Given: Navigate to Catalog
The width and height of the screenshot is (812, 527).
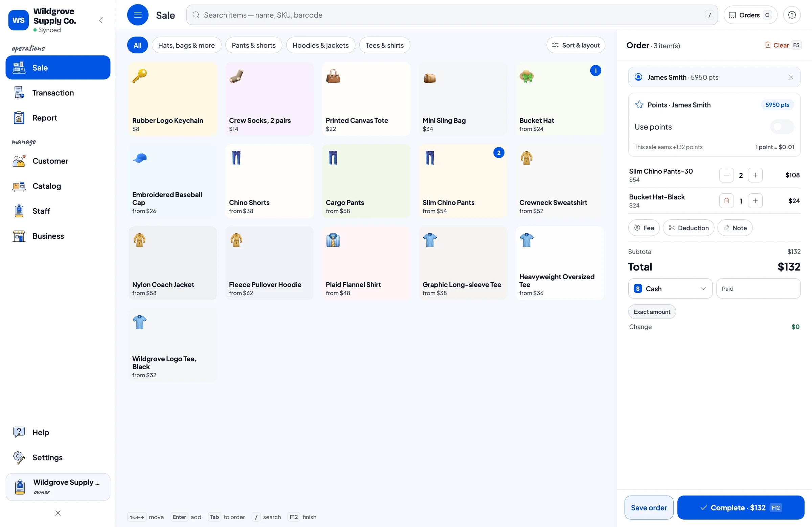Looking at the screenshot, I should point(58,186).
